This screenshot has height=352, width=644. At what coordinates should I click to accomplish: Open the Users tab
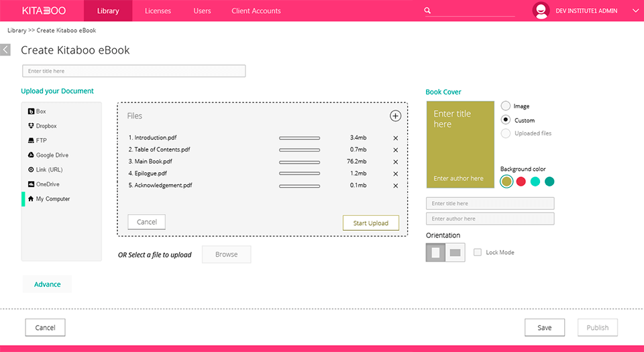click(x=202, y=11)
